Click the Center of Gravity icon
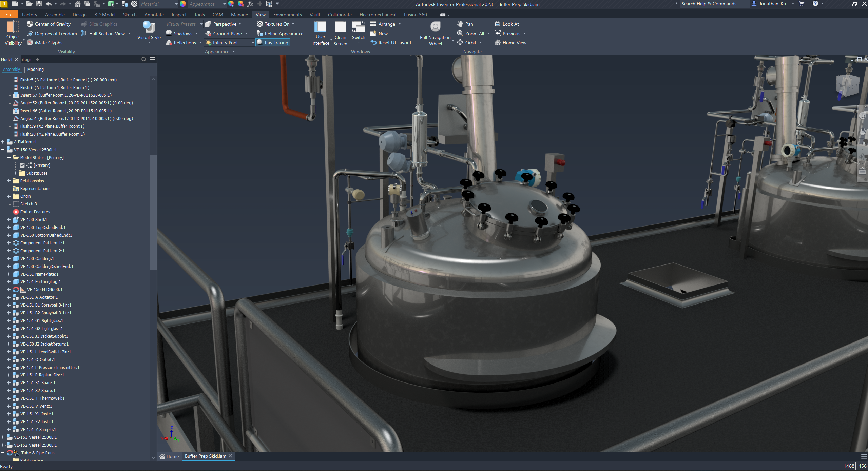This screenshot has height=471, width=868. pyautogui.click(x=30, y=24)
